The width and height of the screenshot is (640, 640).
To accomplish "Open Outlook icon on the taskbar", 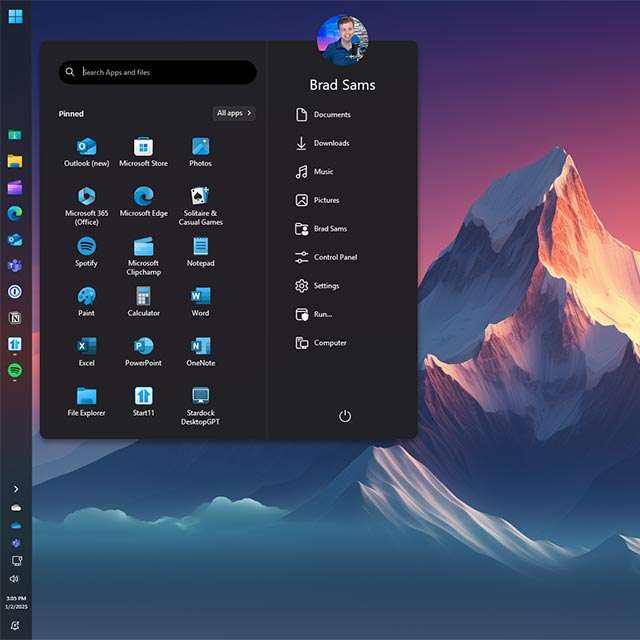I will coord(15,240).
